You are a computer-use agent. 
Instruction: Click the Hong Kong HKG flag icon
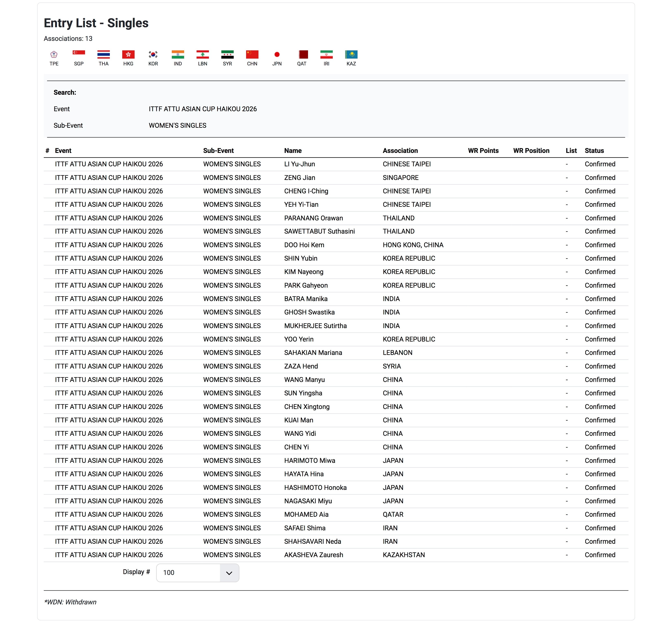[x=128, y=54]
